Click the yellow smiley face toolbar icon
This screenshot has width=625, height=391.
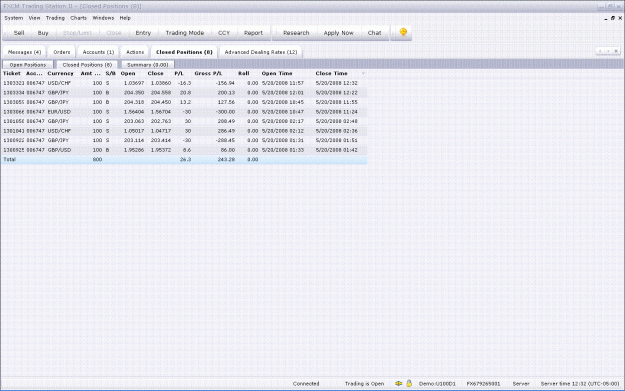[403, 32]
